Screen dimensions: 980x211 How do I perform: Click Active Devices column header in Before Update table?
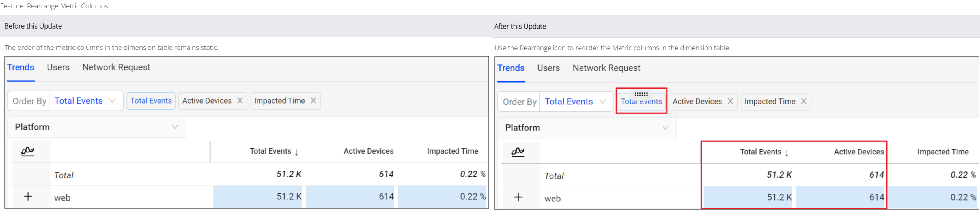click(x=368, y=151)
